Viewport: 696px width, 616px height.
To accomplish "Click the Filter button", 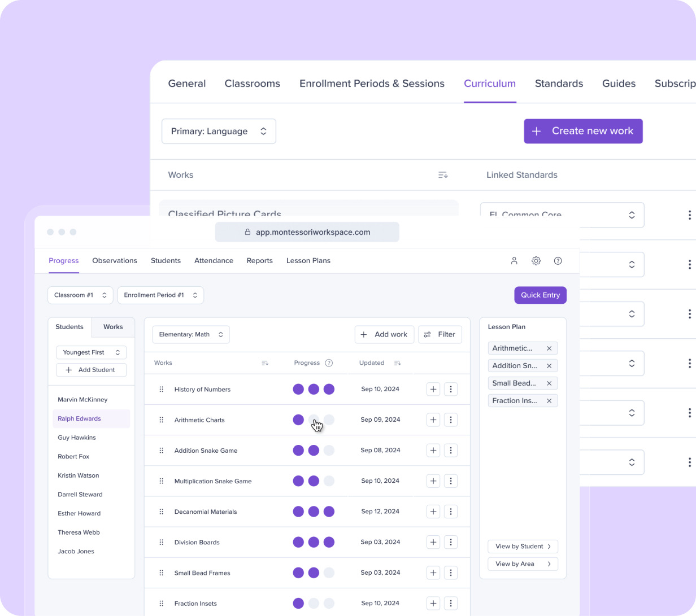I will (440, 334).
